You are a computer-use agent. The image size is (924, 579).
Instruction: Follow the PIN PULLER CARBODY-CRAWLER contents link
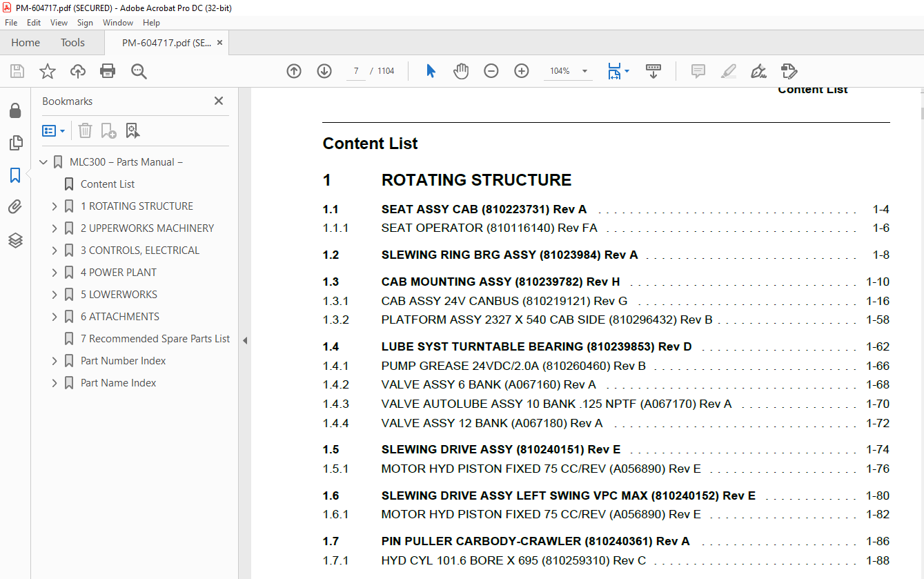(535, 541)
